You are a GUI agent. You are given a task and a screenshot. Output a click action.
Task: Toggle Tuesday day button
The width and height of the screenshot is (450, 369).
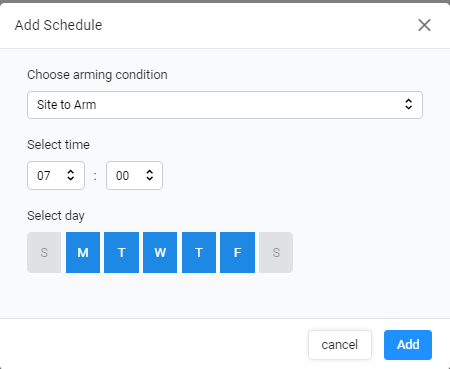pyautogui.click(x=122, y=253)
